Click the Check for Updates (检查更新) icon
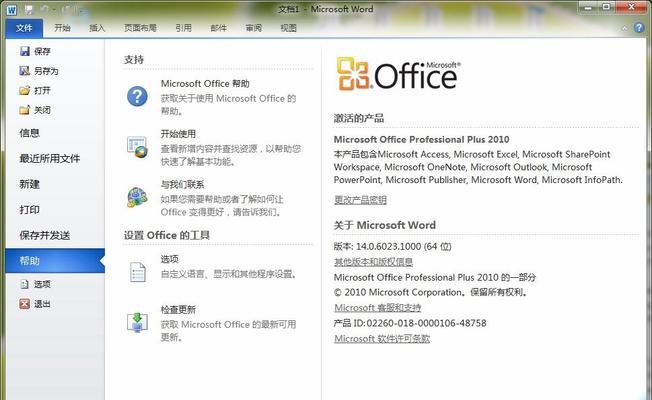Screen dimensions: 652x400 coord(137,323)
